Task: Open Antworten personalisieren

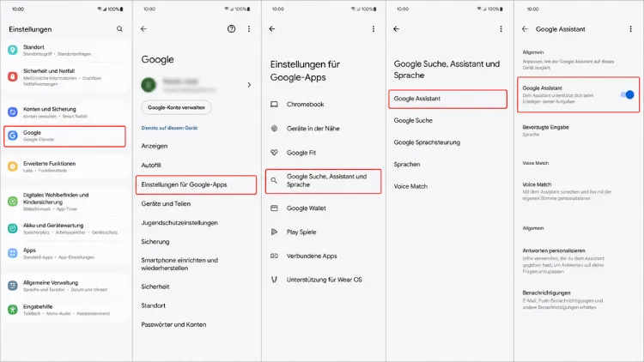Action: (x=563, y=261)
